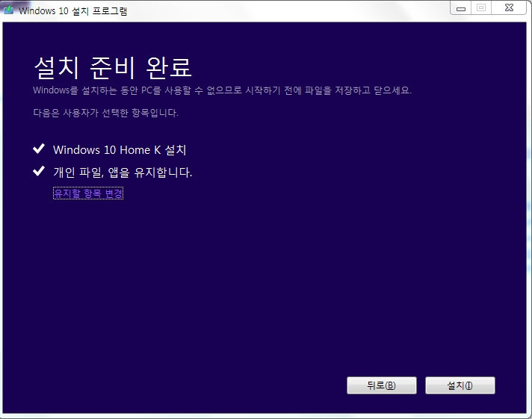Go back with the 뒤로(B) button
Viewport: 532px width, 419px height.
(382, 385)
